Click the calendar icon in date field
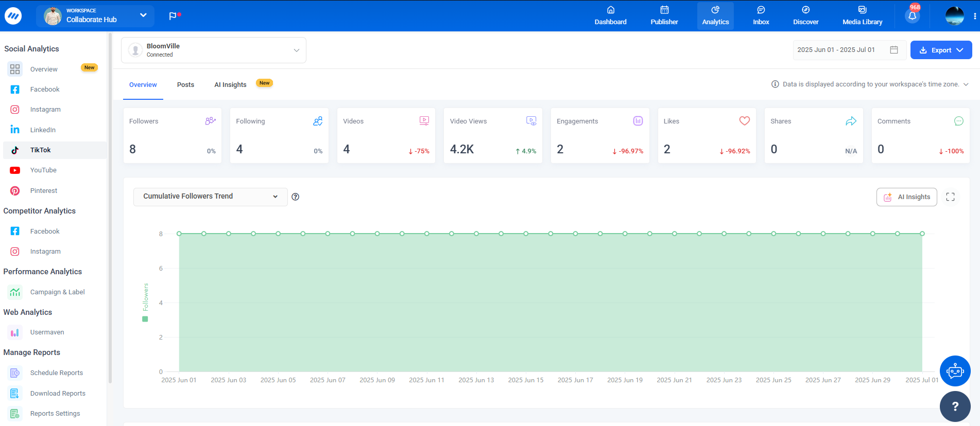Screen dimensions: 980x426 pos(894,50)
